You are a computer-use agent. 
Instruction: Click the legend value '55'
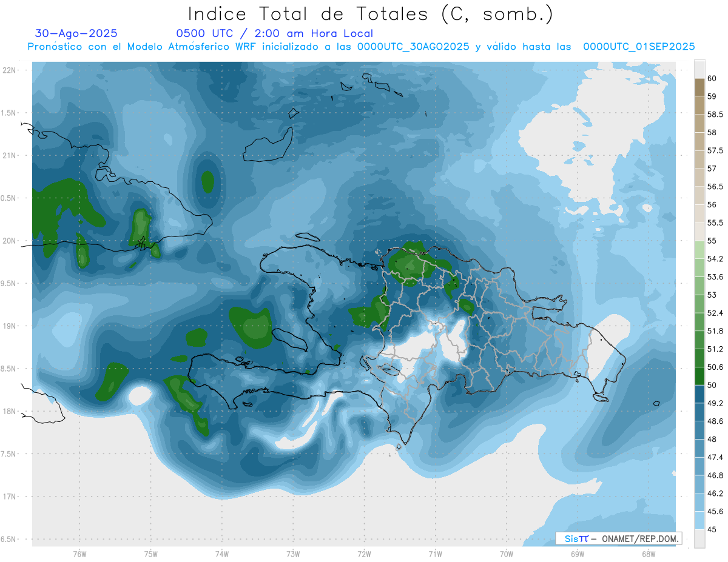pos(712,241)
